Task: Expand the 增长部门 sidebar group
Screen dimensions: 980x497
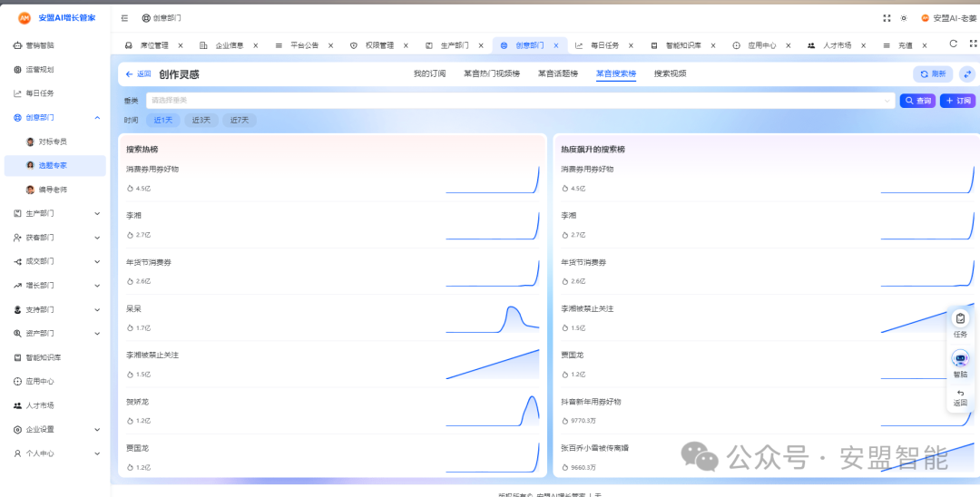Action: [97, 286]
